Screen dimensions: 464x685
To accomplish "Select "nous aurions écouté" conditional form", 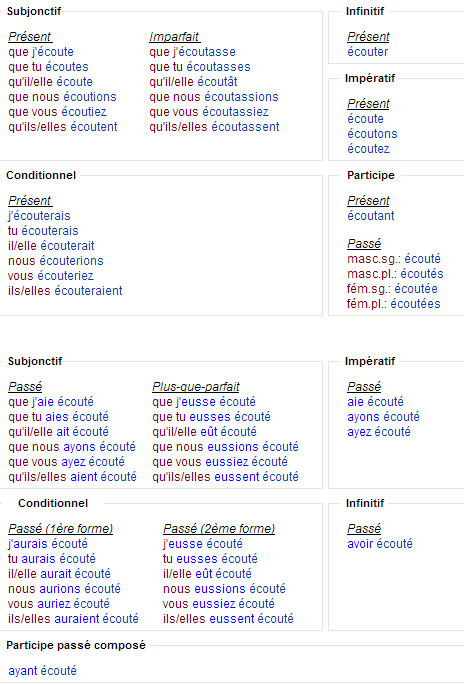I will pyautogui.click(x=64, y=589).
